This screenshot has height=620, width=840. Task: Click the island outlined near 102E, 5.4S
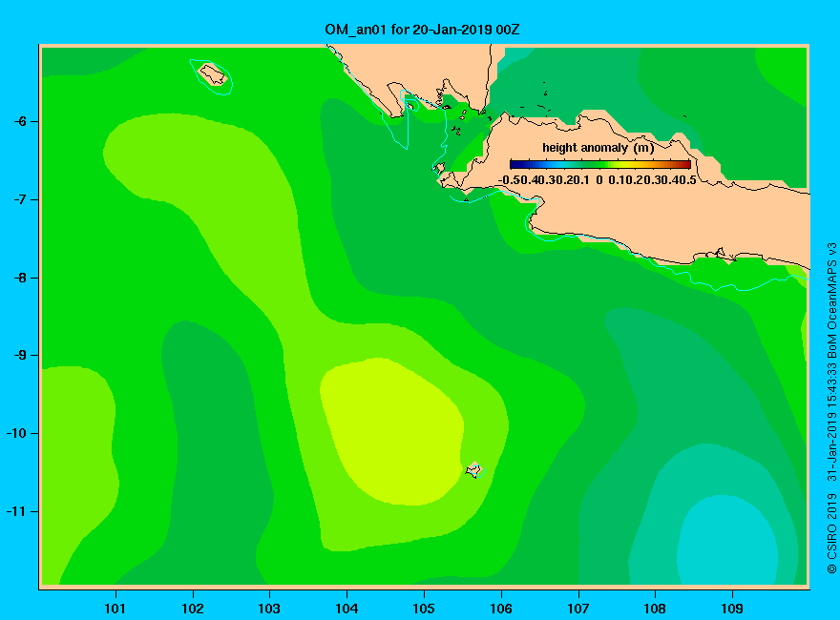213,74
